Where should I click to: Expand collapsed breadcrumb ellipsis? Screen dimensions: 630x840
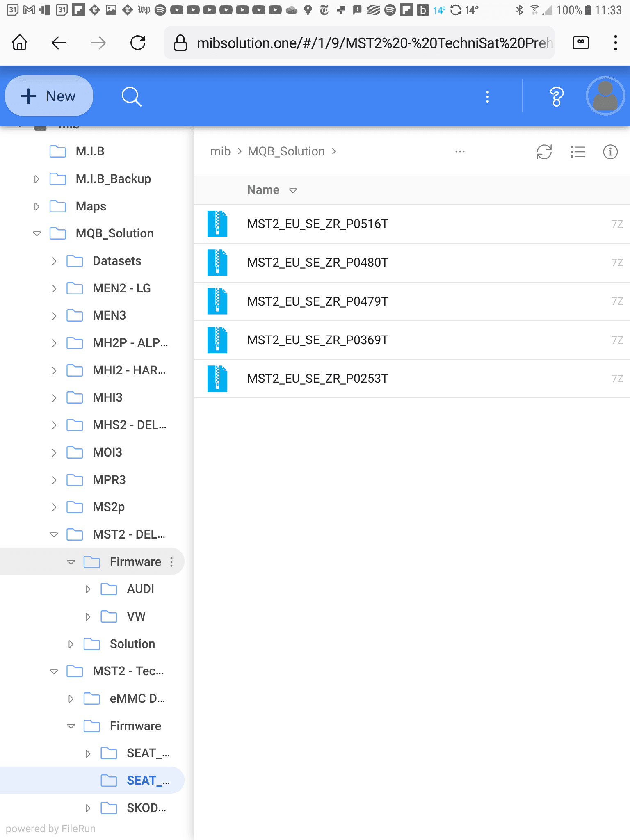click(460, 151)
